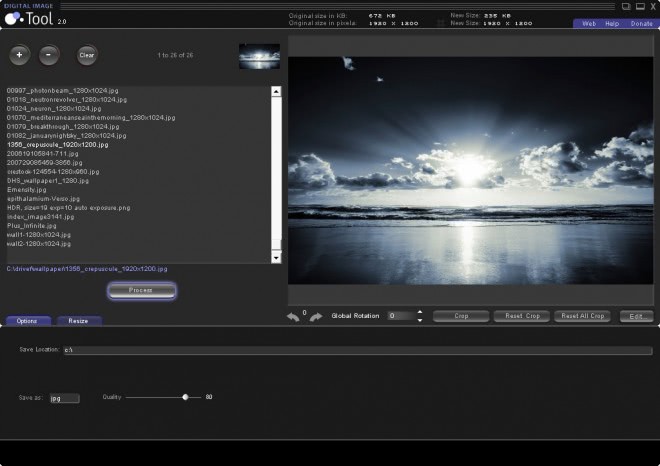Click the minus button to remove image
This screenshot has width=660, height=466.
(49, 55)
